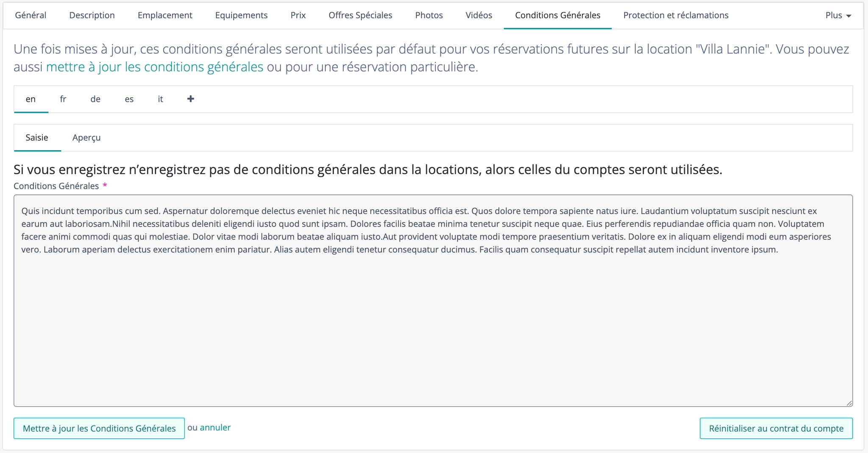
Task: Select the Prix tab
Action: coord(298,15)
